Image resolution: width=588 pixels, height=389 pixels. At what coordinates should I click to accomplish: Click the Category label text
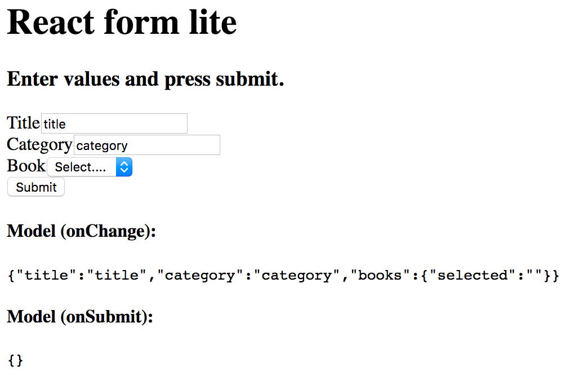pos(39,144)
